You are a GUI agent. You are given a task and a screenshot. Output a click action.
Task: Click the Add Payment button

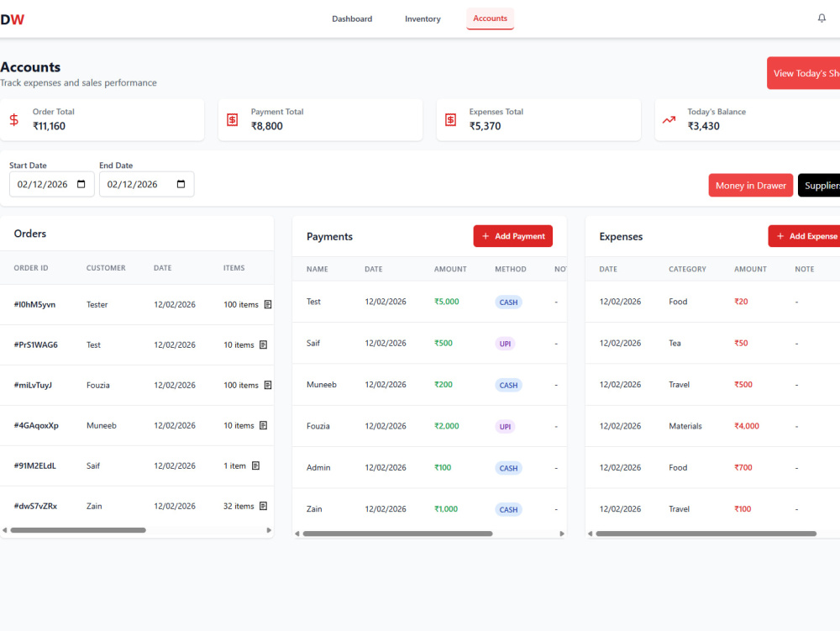pos(512,236)
